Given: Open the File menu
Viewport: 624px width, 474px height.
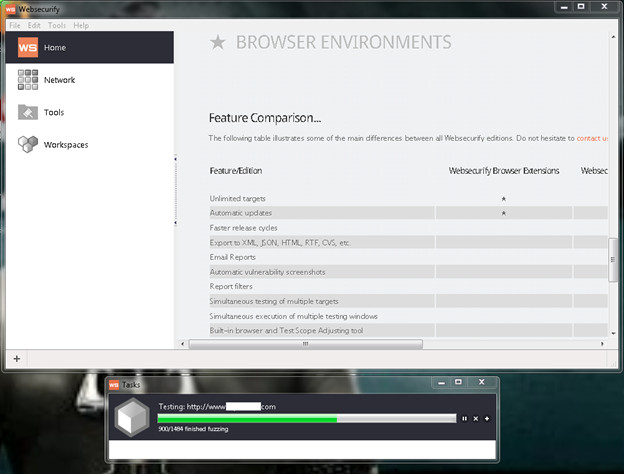Looking at the screenshot, I should (x=15, y=25).
